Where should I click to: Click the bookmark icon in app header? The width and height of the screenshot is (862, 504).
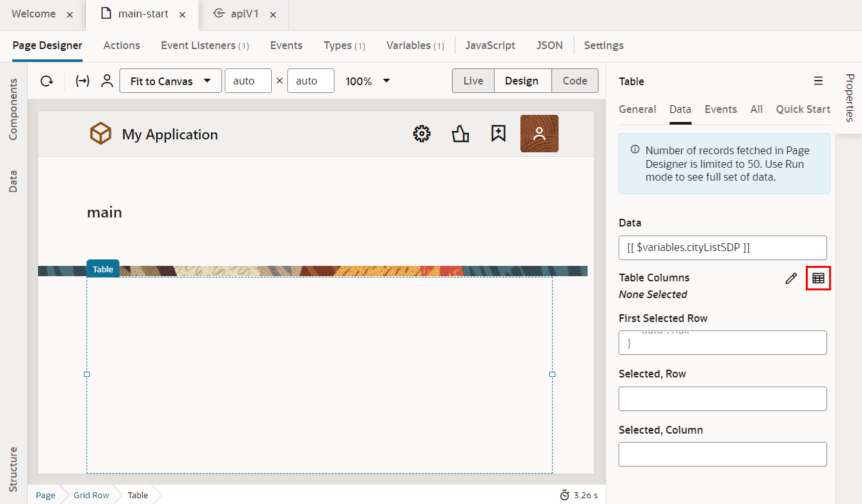click(x=498, y=134)
